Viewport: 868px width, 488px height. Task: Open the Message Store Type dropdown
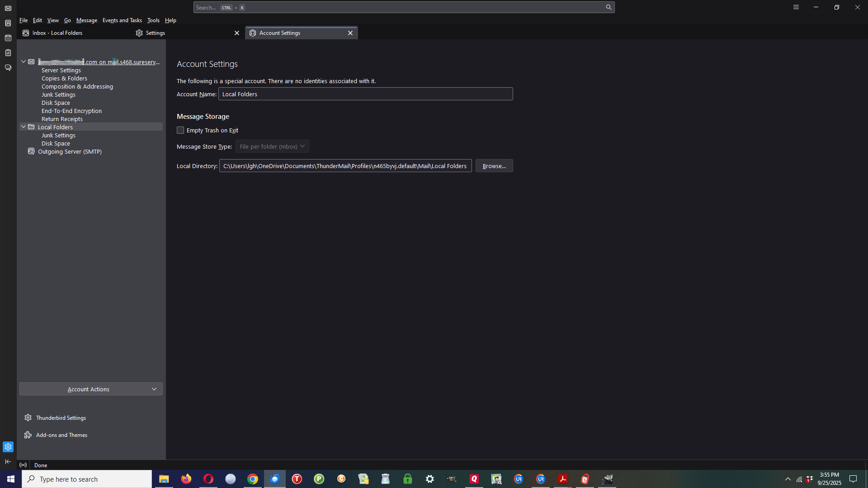(272, 146)
